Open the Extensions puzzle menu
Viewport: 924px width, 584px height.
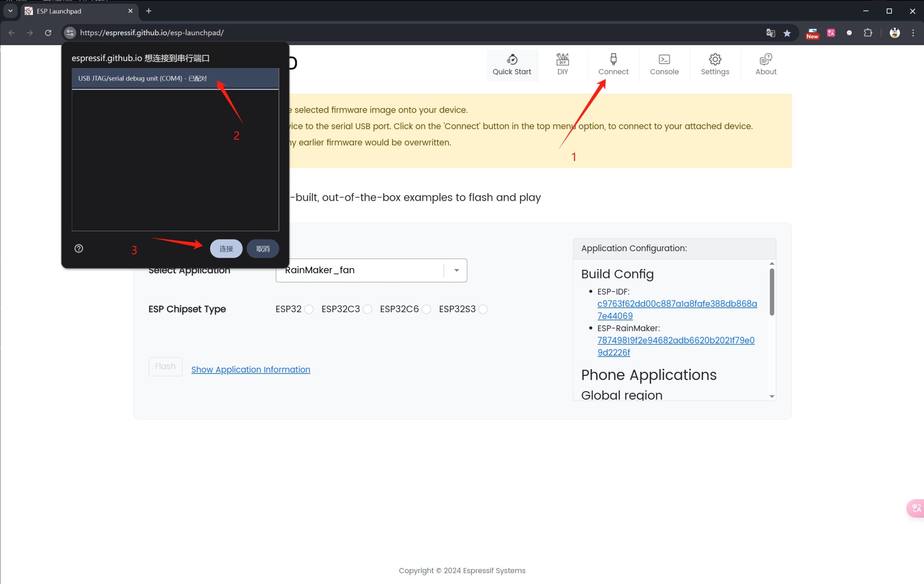pyautogui.click(x=868, y=33)
